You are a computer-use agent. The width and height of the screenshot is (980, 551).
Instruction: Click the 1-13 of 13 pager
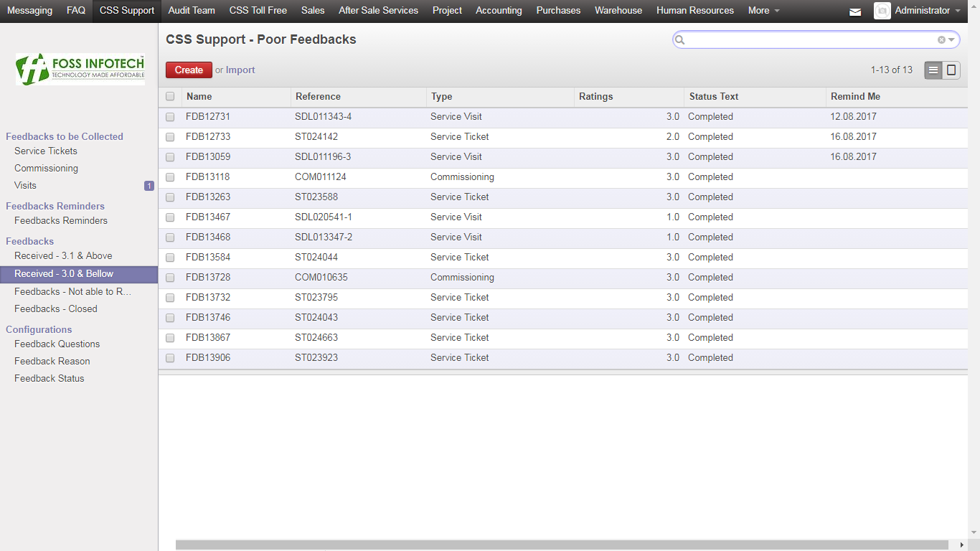(x=892, y=70)
